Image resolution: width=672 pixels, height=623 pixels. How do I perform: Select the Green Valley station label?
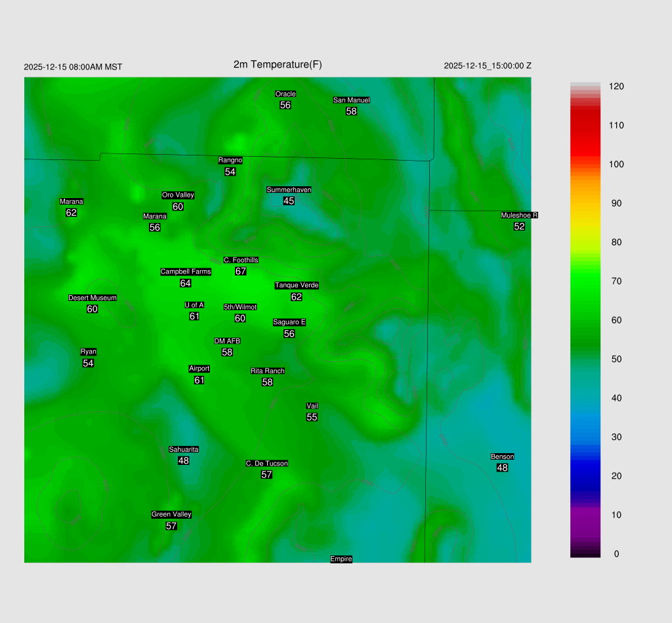pos(171,514)
